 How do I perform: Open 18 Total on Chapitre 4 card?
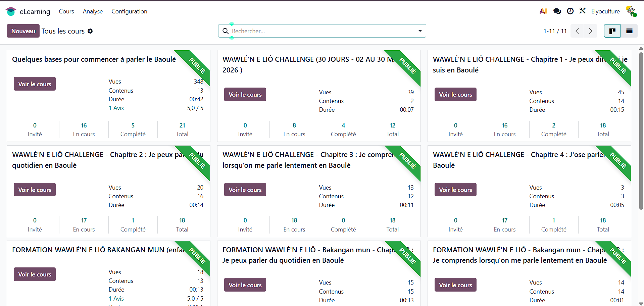pyautogui.click(x=603, y=225)
